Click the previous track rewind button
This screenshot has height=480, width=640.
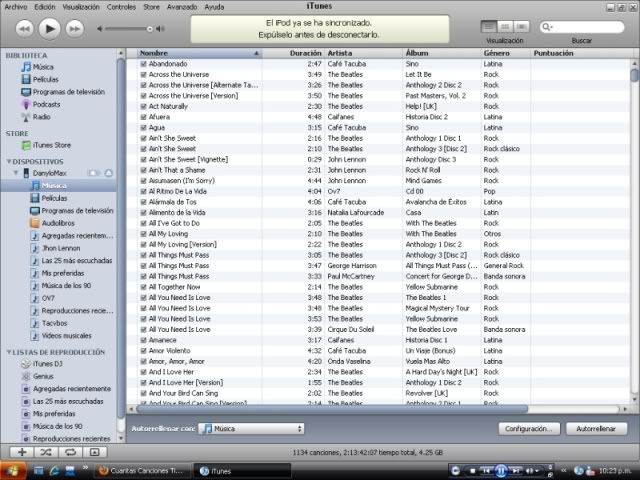click(24, 29)
